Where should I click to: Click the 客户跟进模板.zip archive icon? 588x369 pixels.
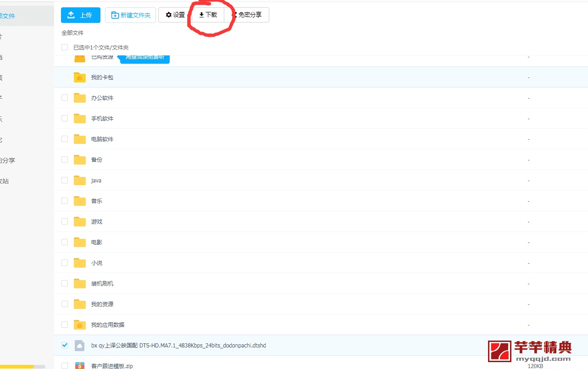point(80,365)
